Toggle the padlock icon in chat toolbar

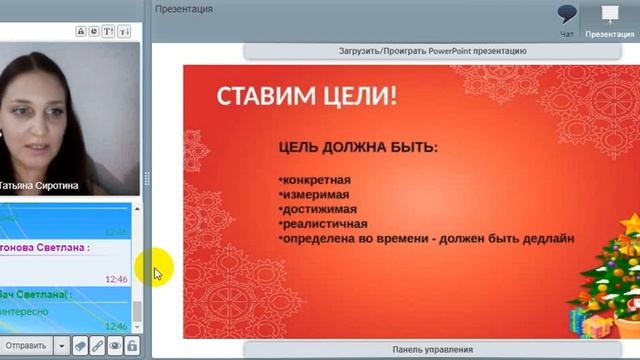click(x=132, y=346)
